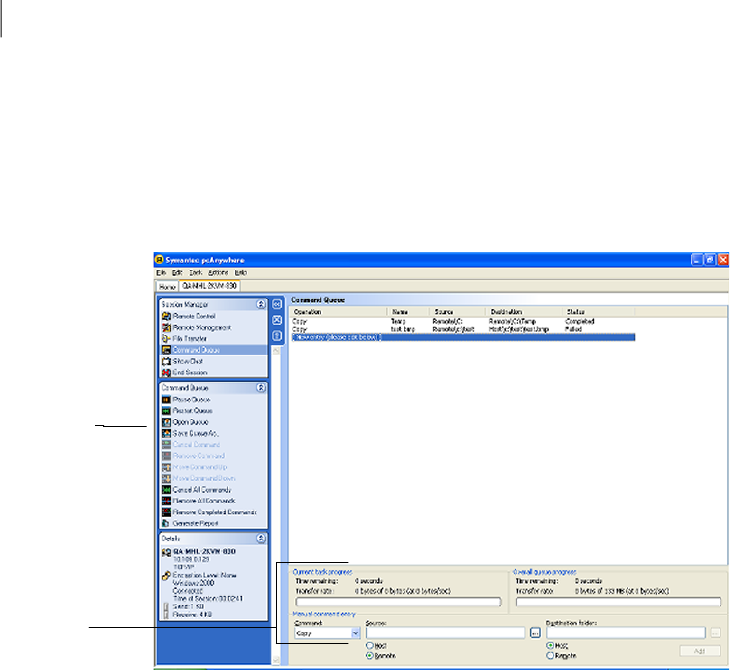Screen dimensions: 730x670
Task: Select the Host radio button under Source
Action: [x=370, y=645]
